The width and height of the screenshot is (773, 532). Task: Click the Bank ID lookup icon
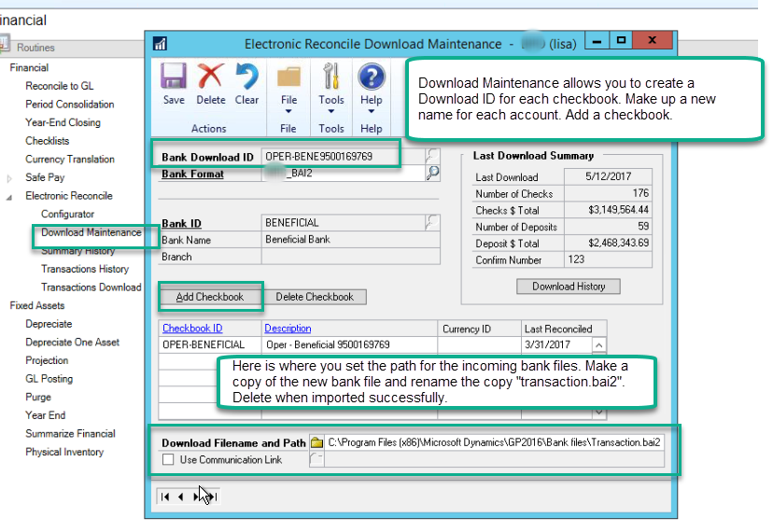(432, 222)
